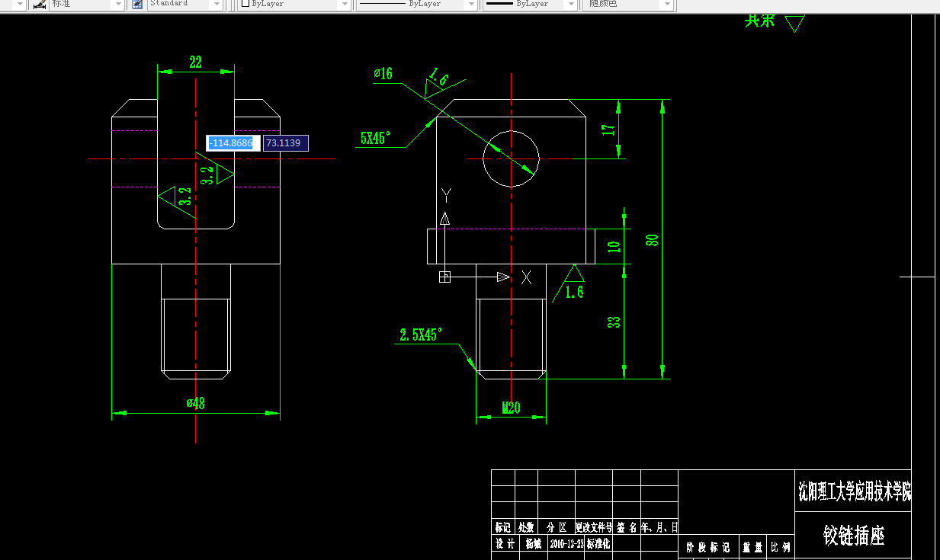Select the "M20" thread dimension text
940x560 pixels.
click(x=511, y=408)
